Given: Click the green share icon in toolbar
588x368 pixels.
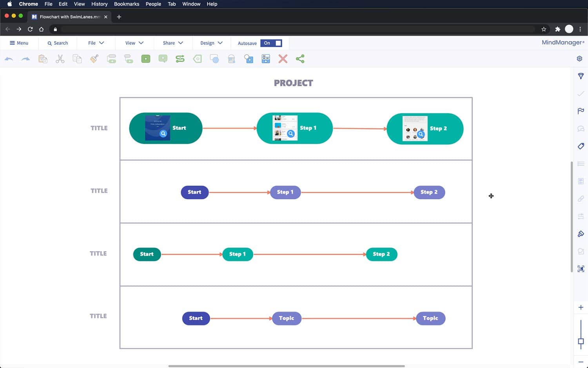Looking at the screenshot, I should click(300, 59).
